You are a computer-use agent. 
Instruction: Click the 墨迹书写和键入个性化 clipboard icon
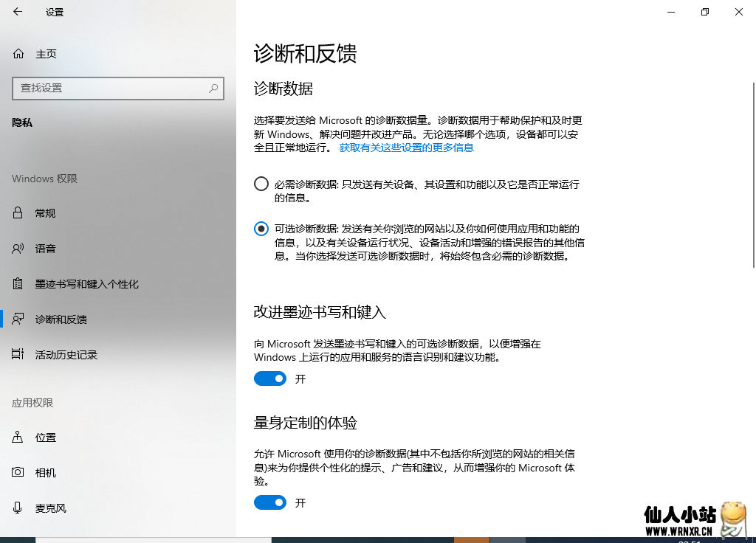pyautogui.click(x=18, y=284)
